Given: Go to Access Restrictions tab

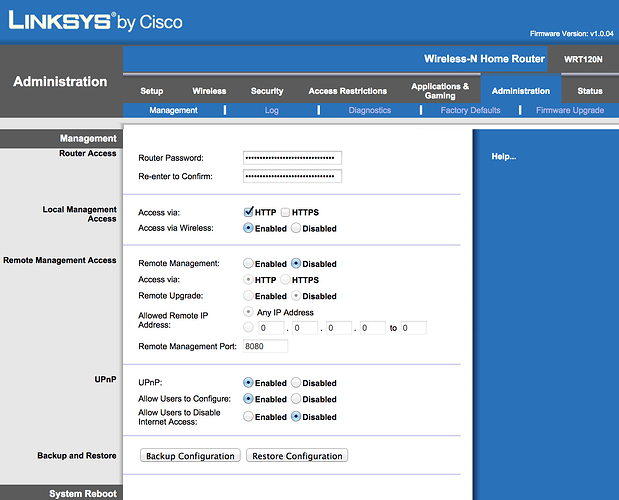Looking at the screenshot, I should (347, 91).
